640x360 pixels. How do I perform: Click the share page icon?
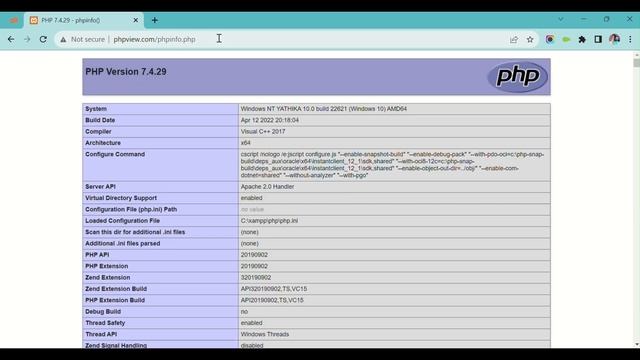pyautogui.click(x=514, y=40)
